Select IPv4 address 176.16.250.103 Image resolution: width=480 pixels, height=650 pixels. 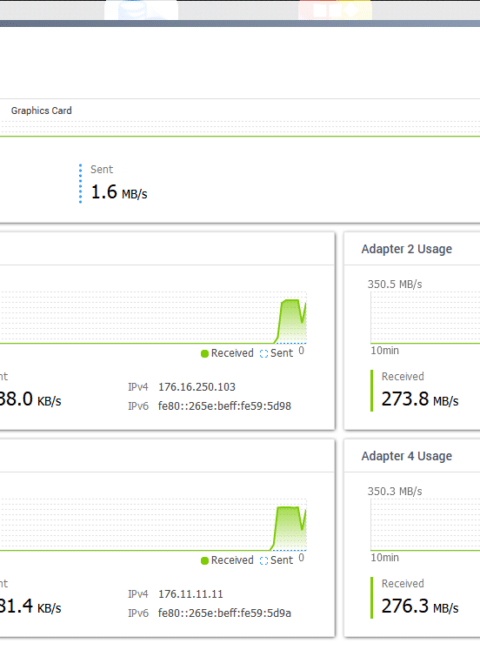(x=197, y=387)
